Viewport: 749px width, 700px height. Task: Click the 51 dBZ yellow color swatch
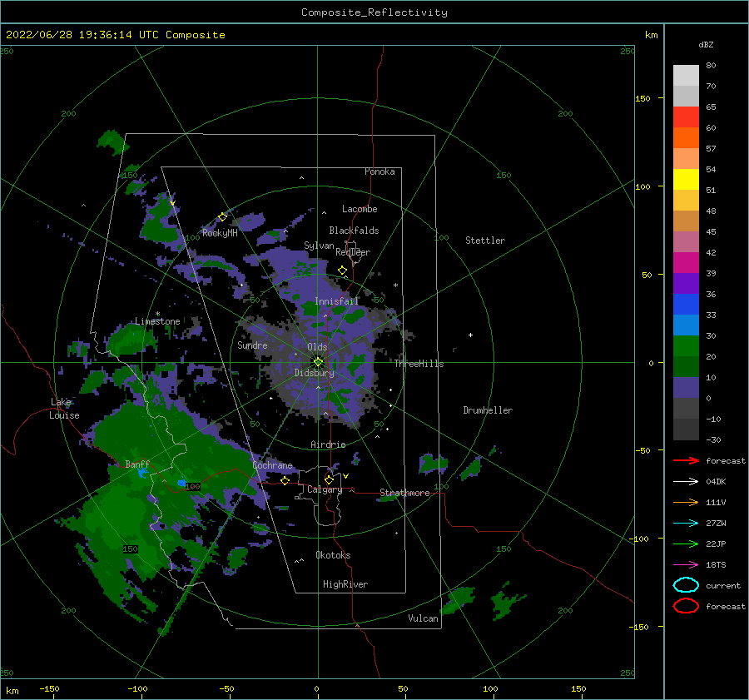[x=686, y=179]
